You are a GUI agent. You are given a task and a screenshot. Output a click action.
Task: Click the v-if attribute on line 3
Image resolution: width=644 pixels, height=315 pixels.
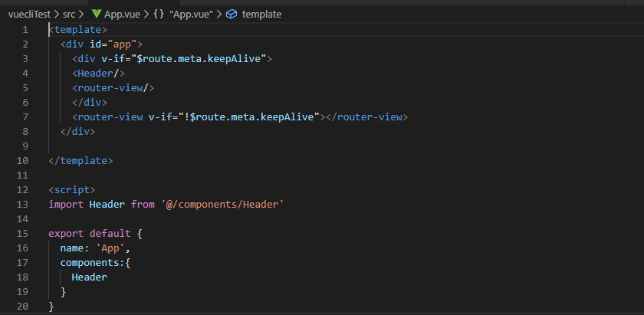point(113,59)
